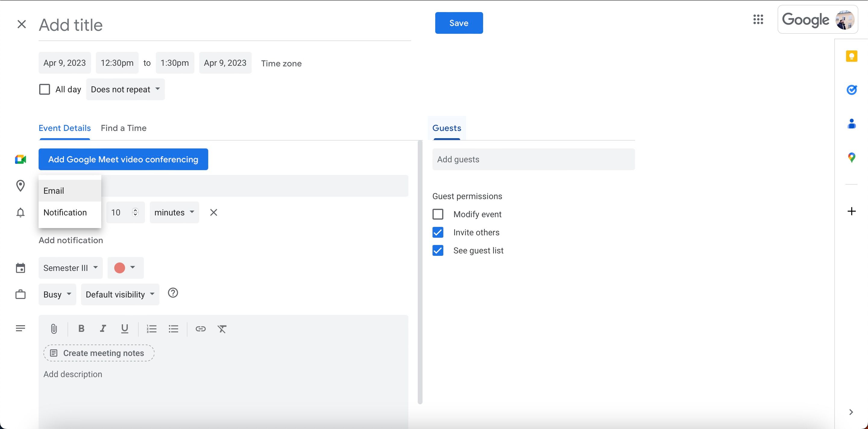Image resolution: width=868 pixels, height=429 pixels.
Task: Click the Add guests input field
Action: tap(533, 160)
